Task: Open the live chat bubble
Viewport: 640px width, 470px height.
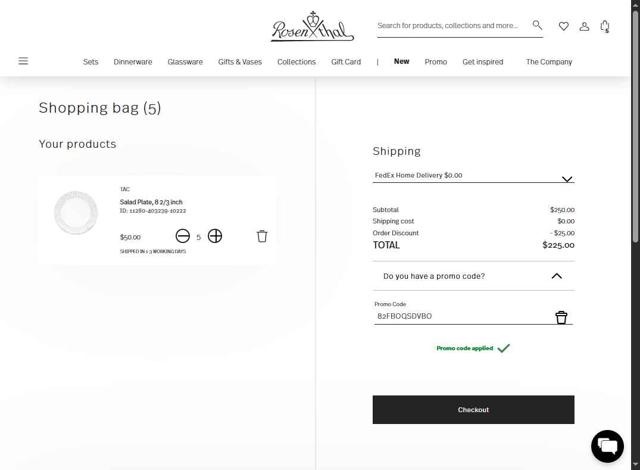Action: click(x=607, y=446)
